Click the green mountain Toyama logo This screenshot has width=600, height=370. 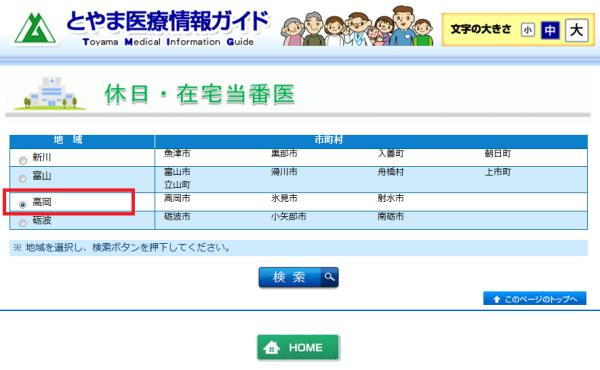click(x=35, y=28)
